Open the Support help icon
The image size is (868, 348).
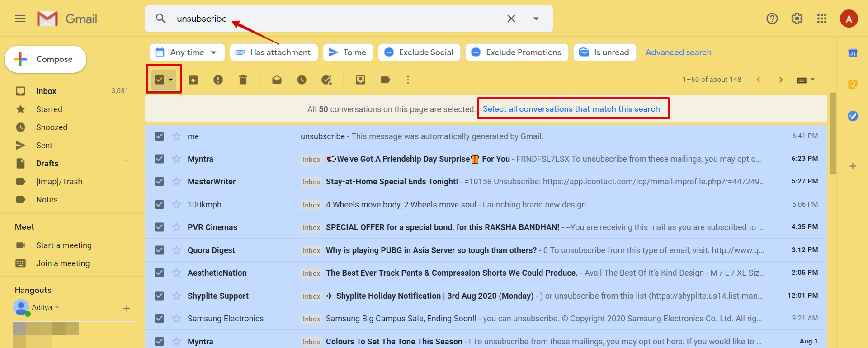(x=772, y=19)
